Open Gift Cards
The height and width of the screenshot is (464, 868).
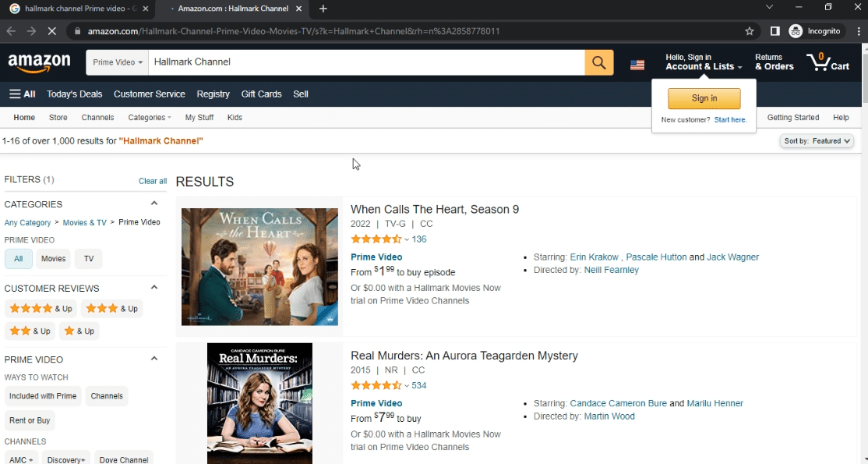[x=261, y=94]
